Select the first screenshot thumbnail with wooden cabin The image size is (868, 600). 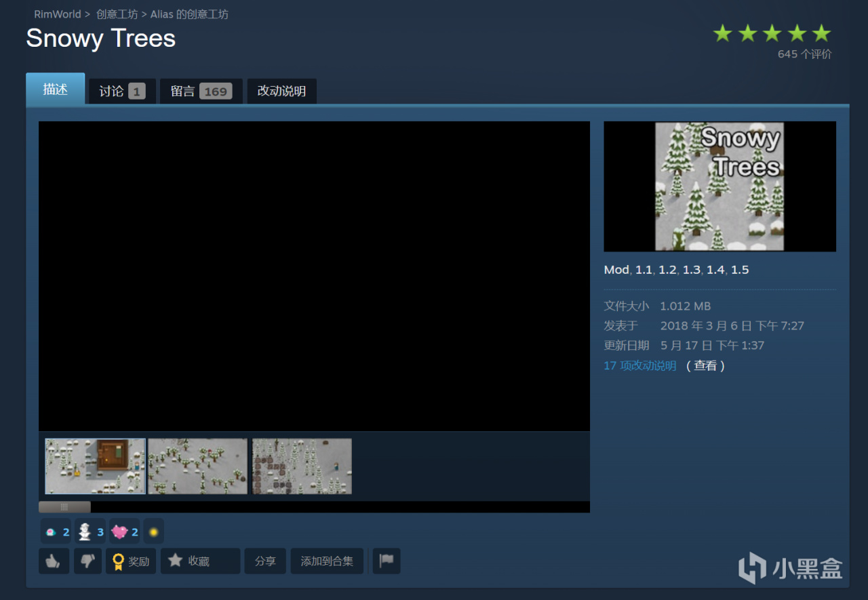pos(95,466)
